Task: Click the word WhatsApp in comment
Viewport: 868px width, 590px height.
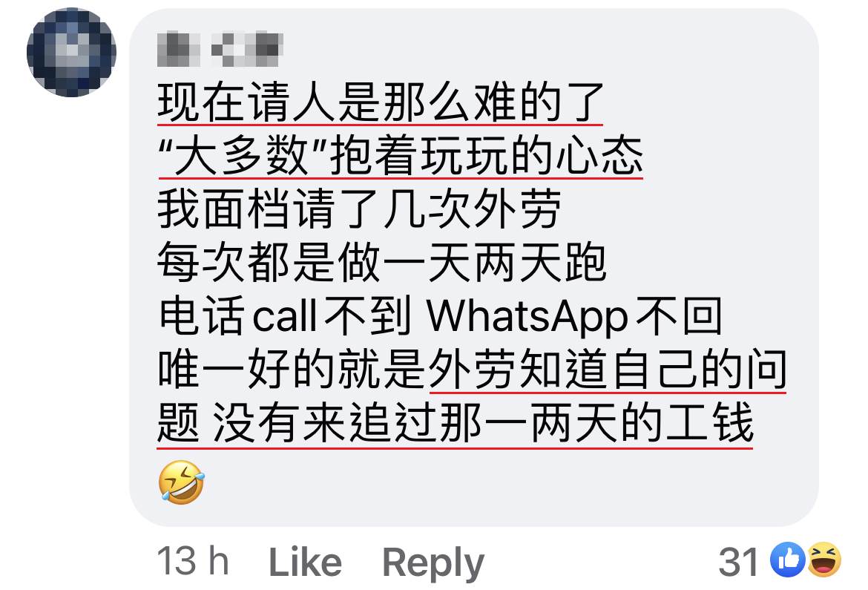Action: (527, 317)
